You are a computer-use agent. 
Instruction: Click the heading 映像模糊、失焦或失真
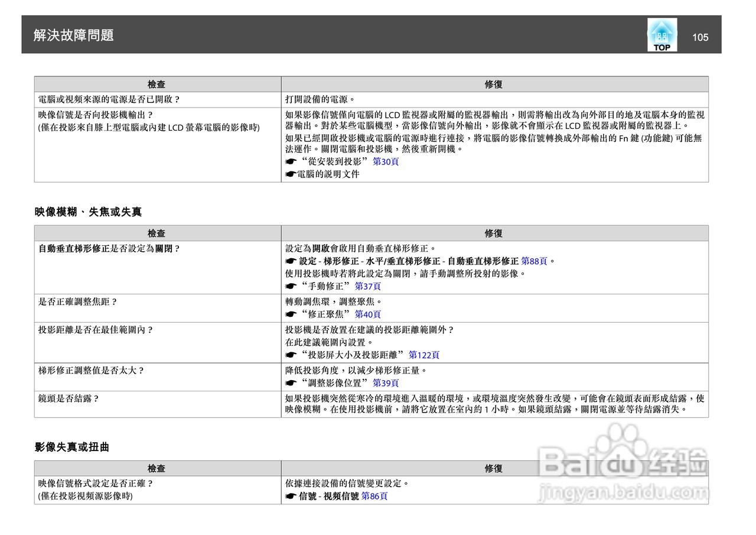pyautogui.click(x=88, y=212)
